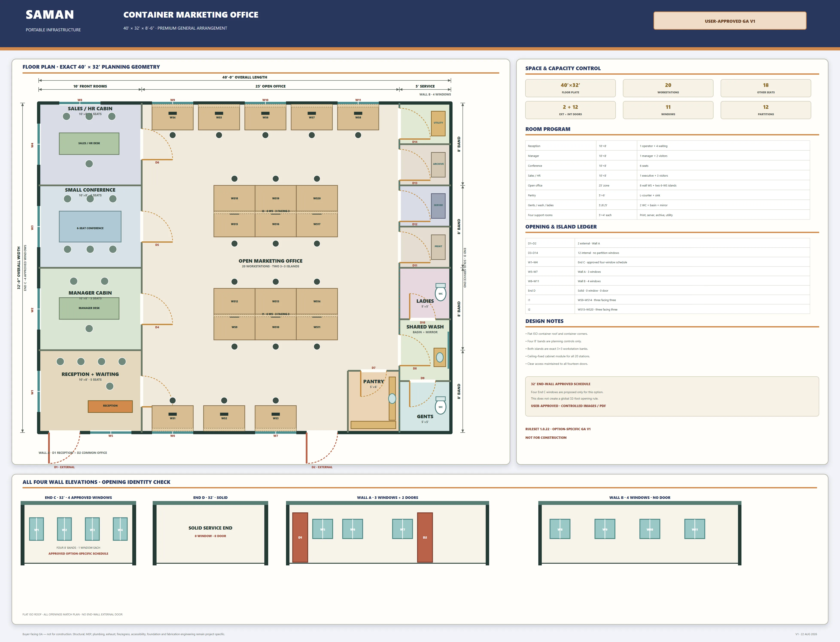Click island workstation WS13

tap(276, 301)
